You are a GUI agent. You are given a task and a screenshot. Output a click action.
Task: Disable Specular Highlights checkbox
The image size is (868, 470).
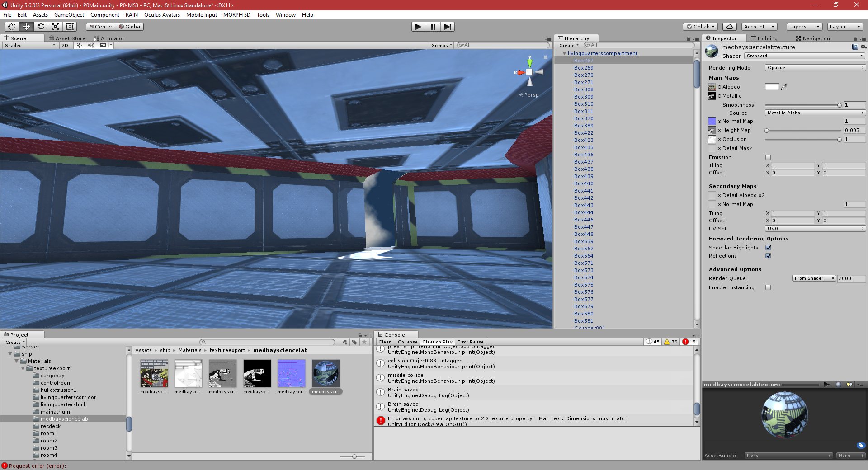[x=768, y=248]
